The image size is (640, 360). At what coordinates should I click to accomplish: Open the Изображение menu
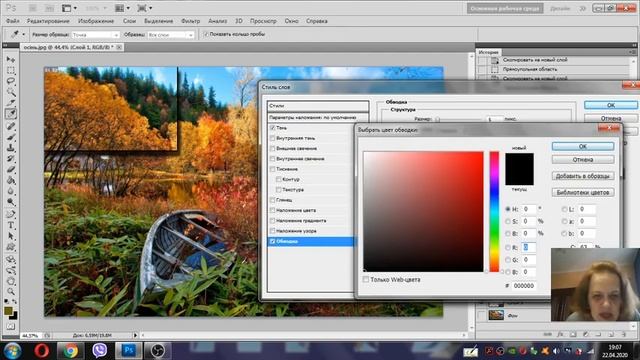point(96,21)
